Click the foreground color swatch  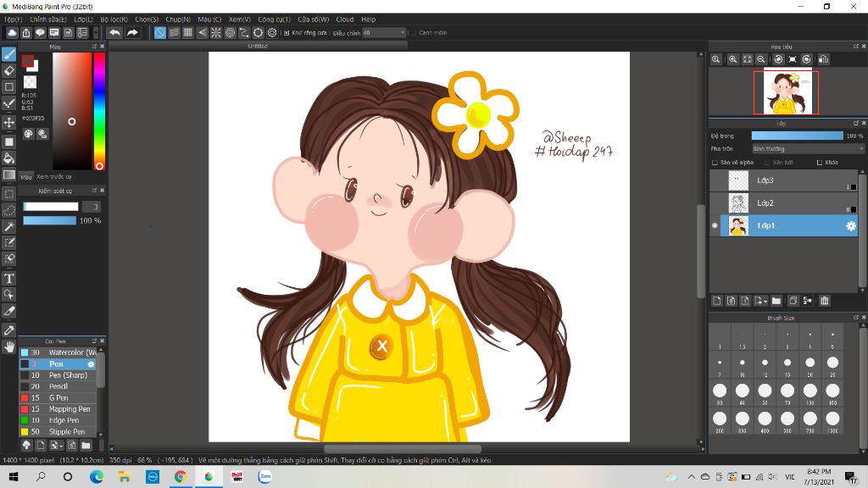click(x=28, y=61)
